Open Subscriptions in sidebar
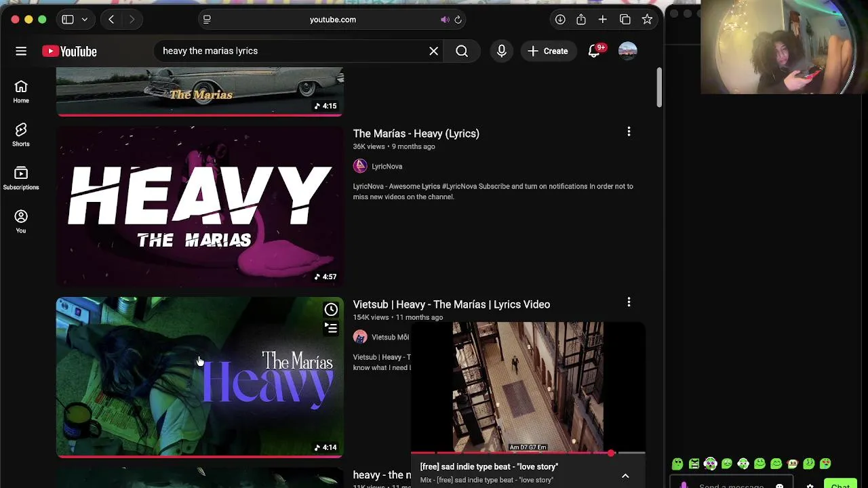The image size is (868, 488). point(21,178)
